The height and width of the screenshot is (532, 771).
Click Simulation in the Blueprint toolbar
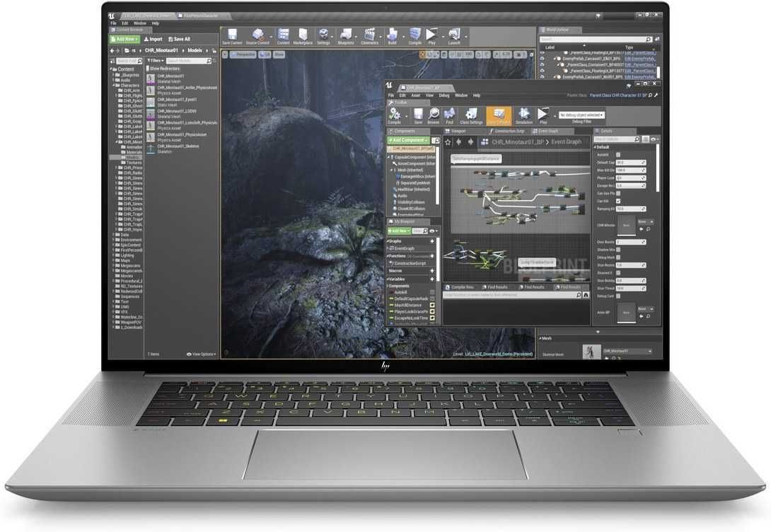[x=523, y=116]
